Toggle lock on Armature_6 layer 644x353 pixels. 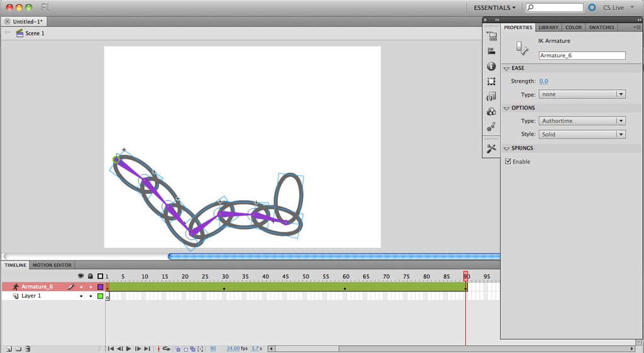91,287
